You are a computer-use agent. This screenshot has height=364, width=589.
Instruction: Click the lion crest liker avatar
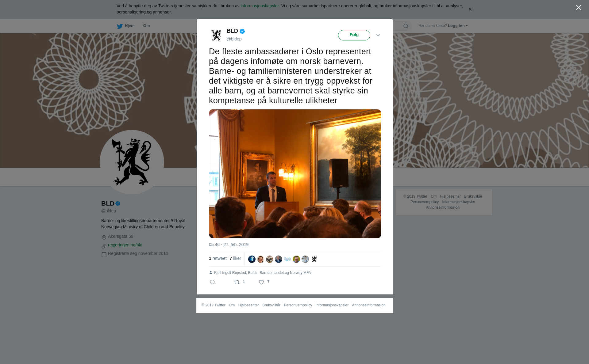(314, 259)
